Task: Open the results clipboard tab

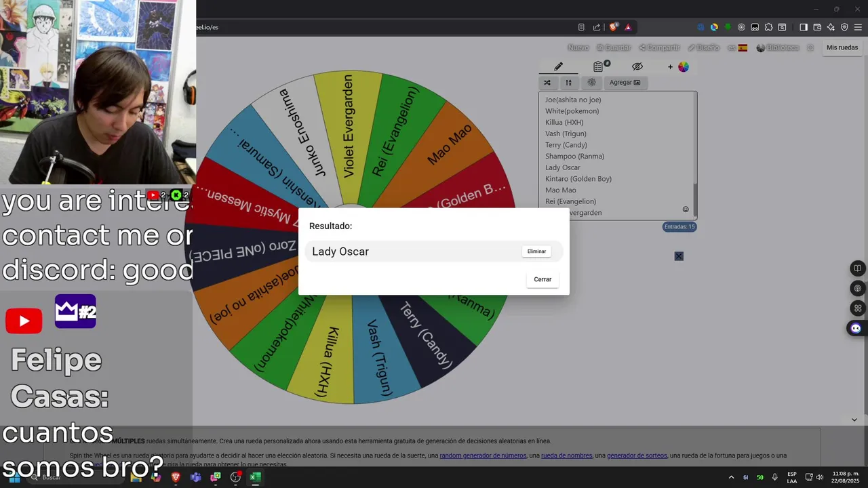Action: [x=599, y=66]
